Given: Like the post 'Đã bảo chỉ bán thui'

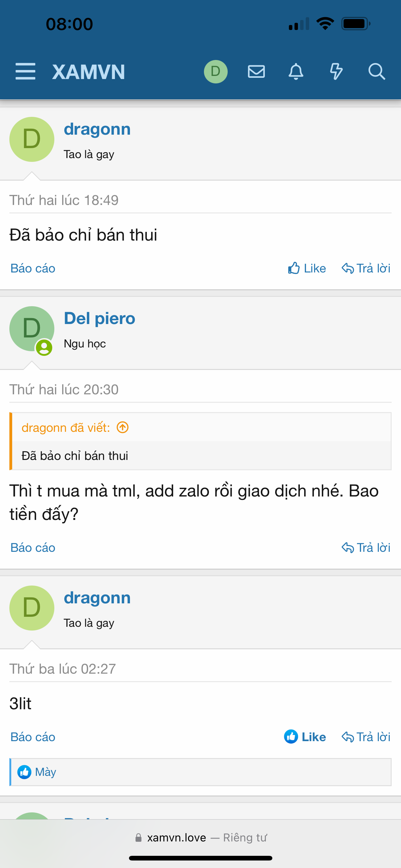Looking at the screenshot, I should point(307,268).
